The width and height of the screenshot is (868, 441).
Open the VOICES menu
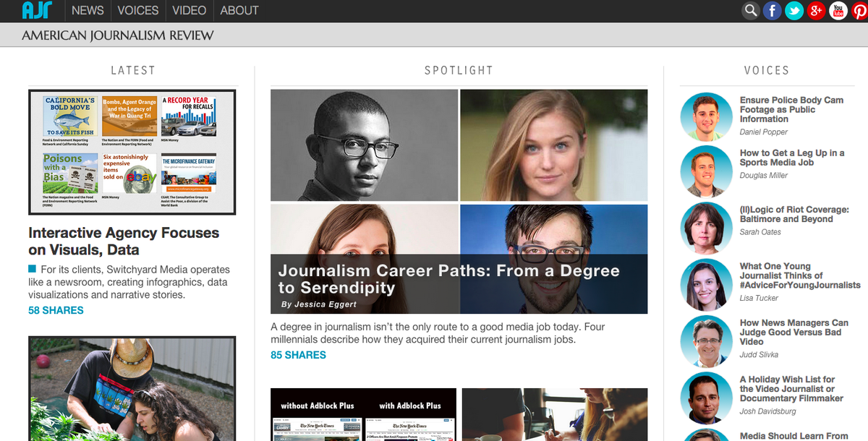(137, 10)
